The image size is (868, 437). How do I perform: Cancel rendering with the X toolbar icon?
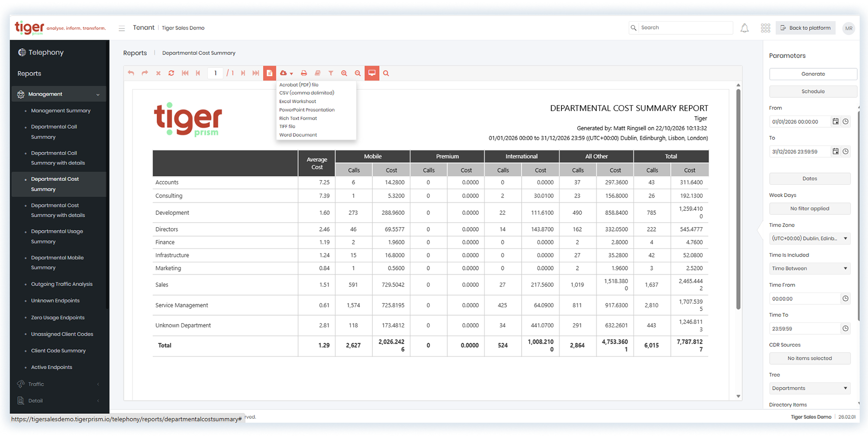pyautogui.click(x=158, y=73)
